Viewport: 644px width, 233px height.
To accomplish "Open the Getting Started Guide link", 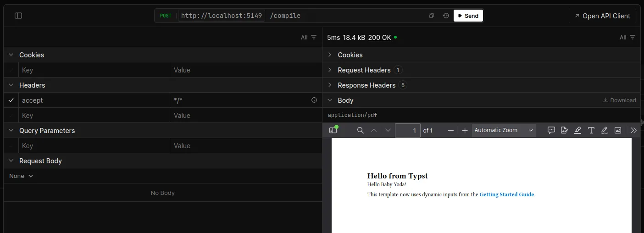I will (x=507, y=194).
